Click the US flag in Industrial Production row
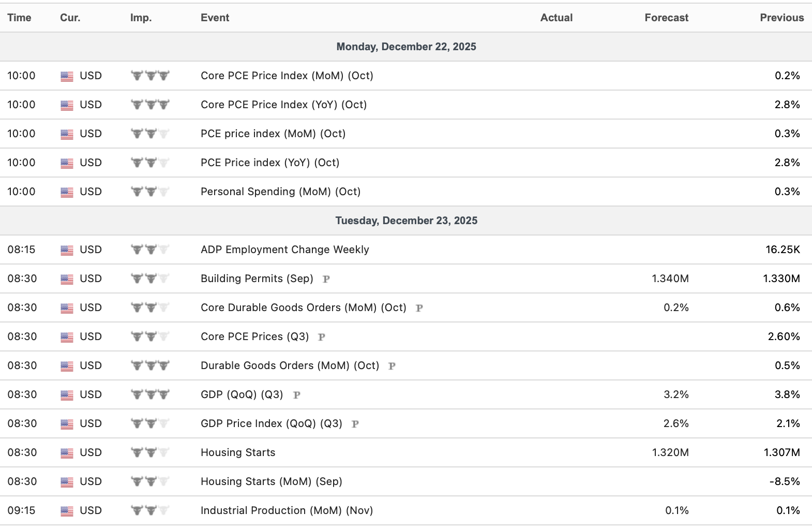812x528 pixels. pos(67,511)
